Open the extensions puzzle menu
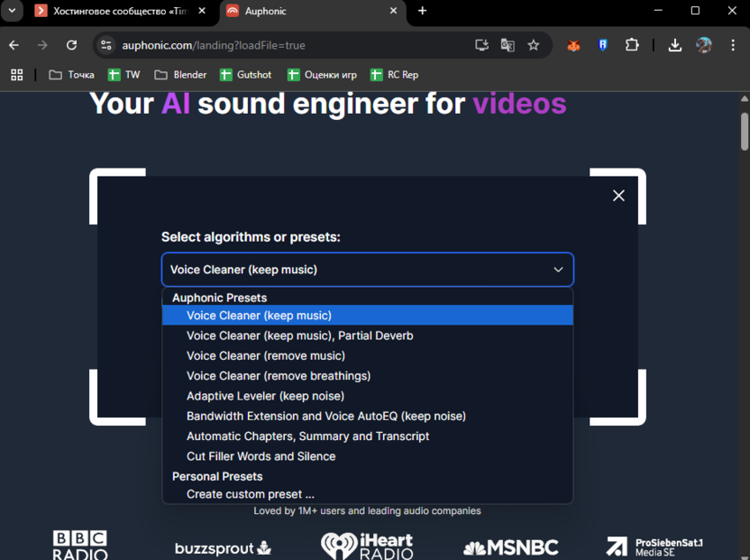This screenshot has height=560, width=750. point(632,45)
